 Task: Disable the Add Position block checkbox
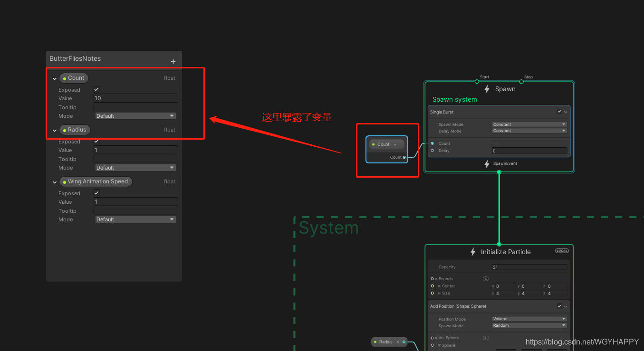tap(559, 306)
